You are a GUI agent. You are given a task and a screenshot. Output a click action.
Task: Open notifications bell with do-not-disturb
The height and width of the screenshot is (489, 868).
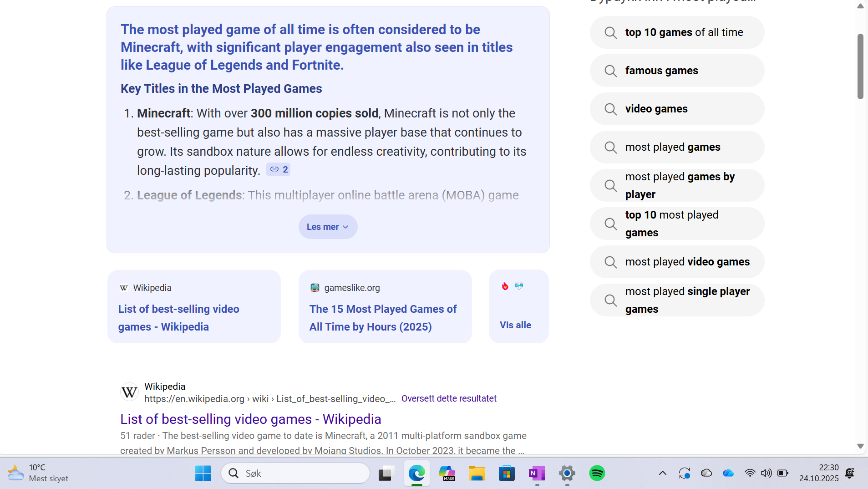(x=850, y=474)
